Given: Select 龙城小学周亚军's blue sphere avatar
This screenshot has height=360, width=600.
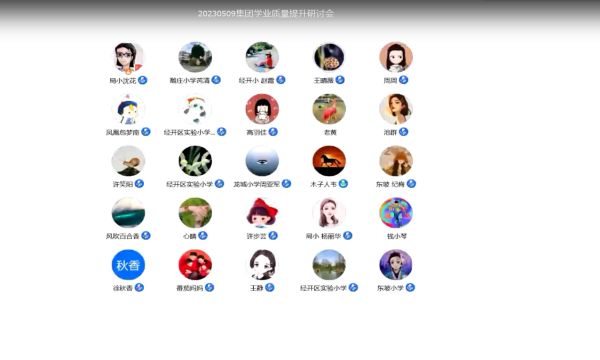Looking at the screenshot, I should (262, 161).
